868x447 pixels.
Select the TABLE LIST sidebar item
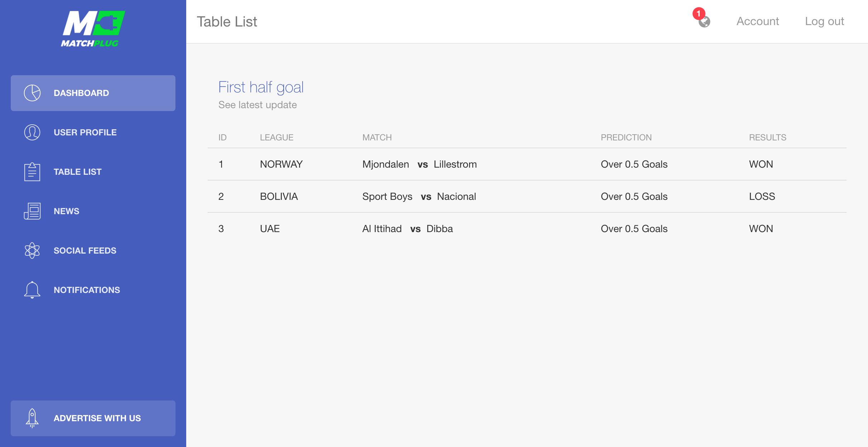coord(93,172)
